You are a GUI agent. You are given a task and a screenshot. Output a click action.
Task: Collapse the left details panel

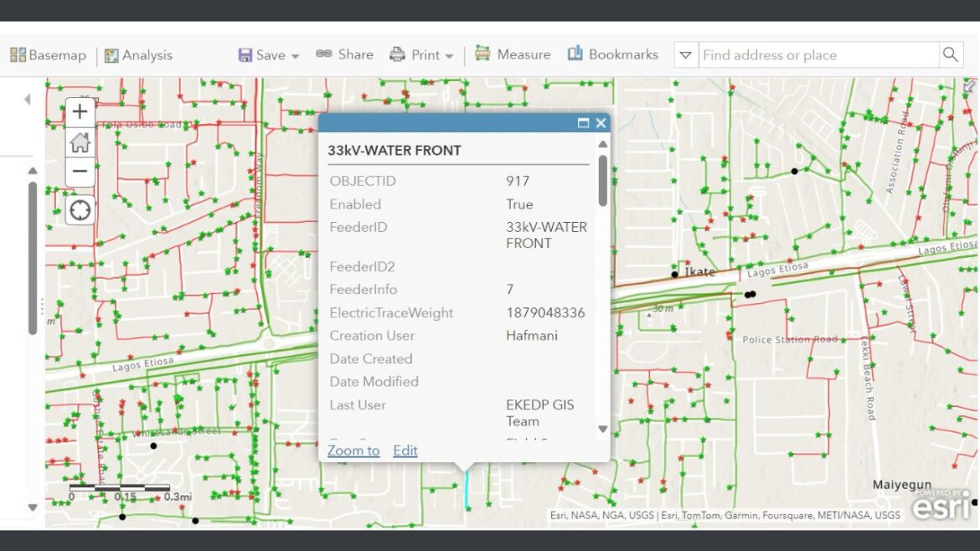[x=26, y=99]
